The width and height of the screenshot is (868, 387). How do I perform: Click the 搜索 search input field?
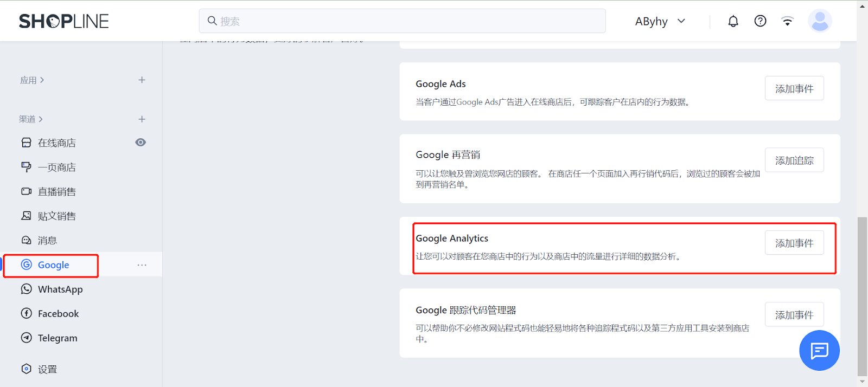tap(402, 21)
